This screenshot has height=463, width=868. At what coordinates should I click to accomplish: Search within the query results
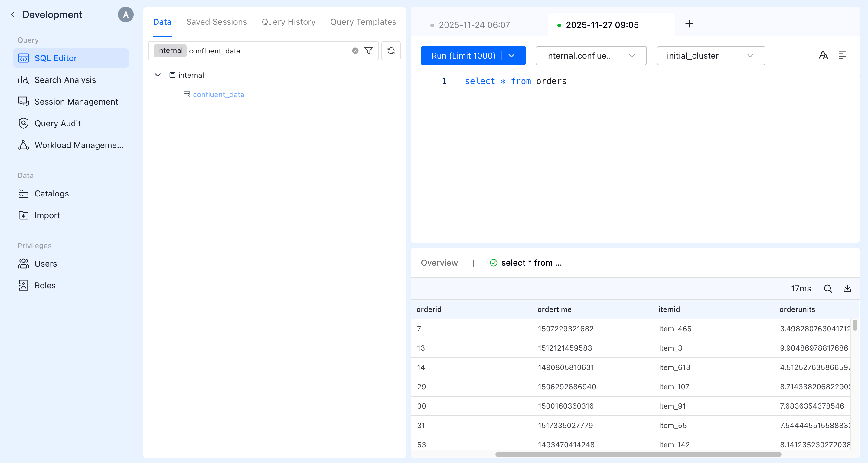(828, 289)
